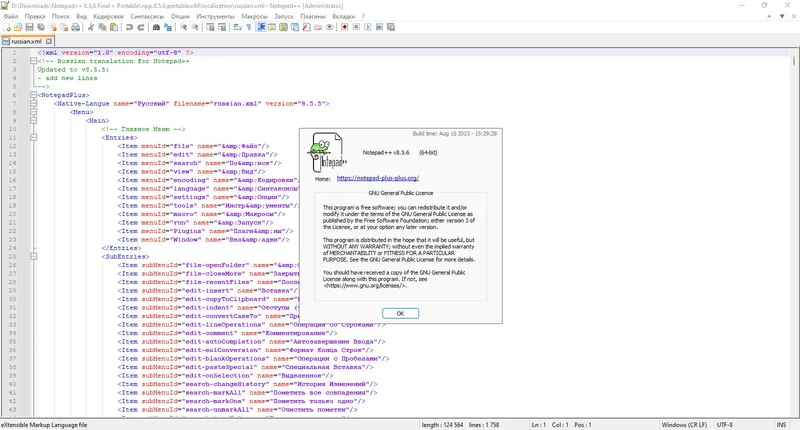Open the Document Map panel icon
Image resolution: width=800 pixels, height=430 pixels.
point(283,27)
